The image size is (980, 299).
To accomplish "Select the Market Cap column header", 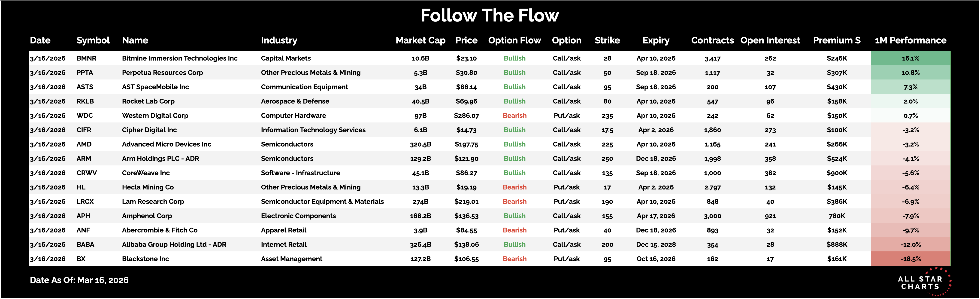I will (x=420, y=40).
